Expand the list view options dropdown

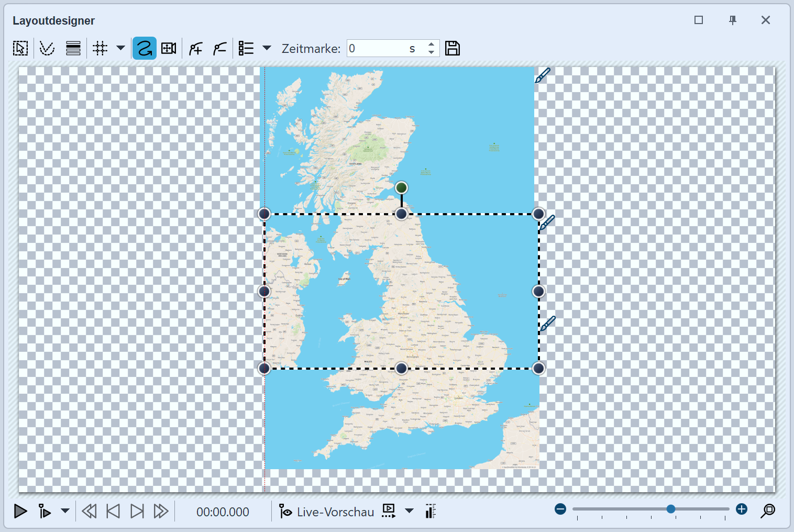[267, 48]
